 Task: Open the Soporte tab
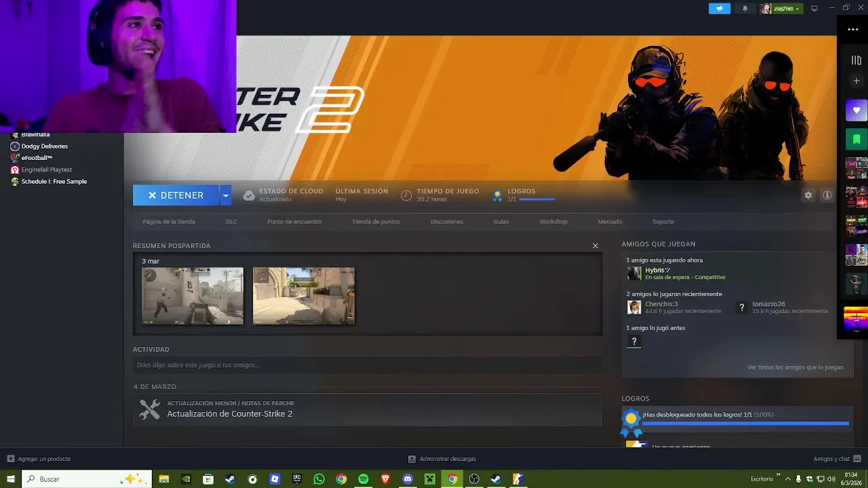(x=663, y=222)
